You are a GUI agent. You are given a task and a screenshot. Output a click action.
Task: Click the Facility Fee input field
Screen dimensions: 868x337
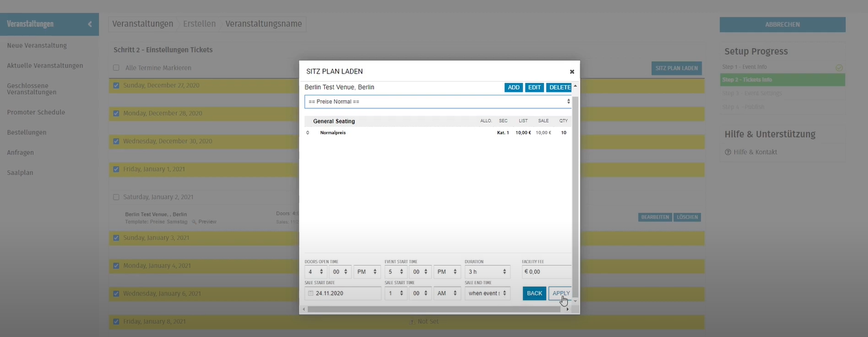546,271
